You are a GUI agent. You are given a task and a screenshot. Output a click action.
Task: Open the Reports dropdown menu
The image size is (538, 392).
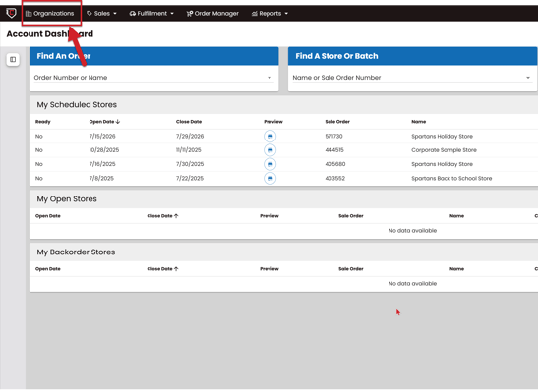(x=269, y=14)
